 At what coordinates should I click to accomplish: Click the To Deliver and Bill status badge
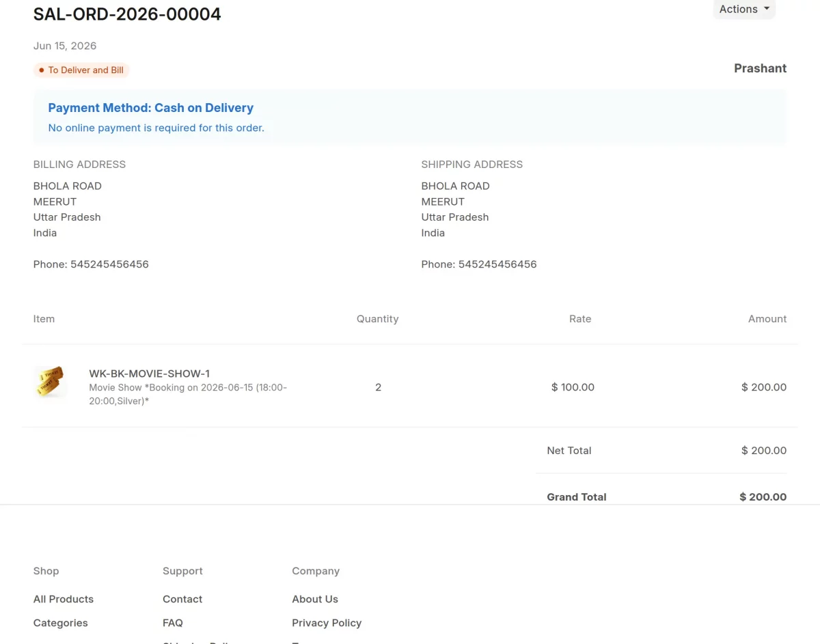click(x=81, y=70)
